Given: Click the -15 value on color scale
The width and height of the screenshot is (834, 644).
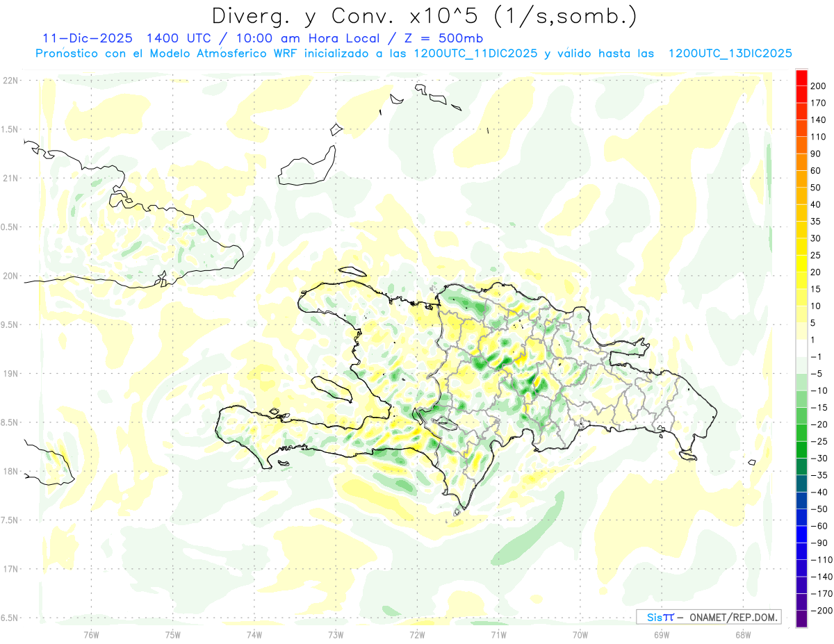Looking at the screenshot, I should 819,408.
